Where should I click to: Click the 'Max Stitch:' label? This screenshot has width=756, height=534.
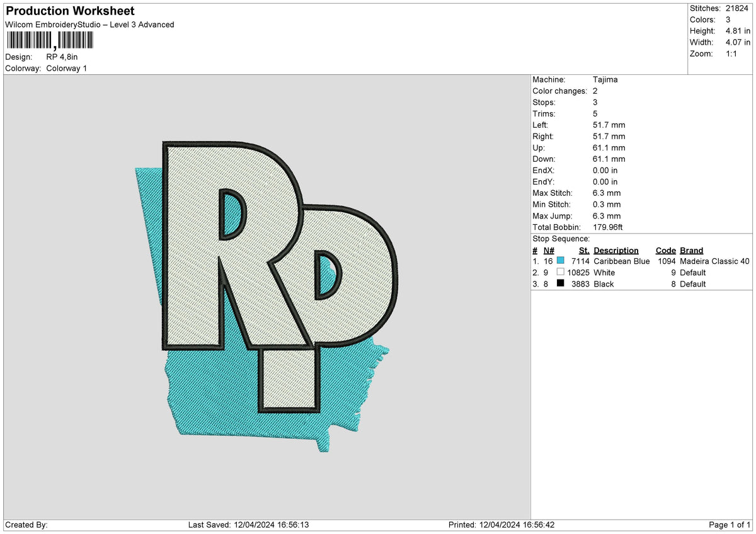(x=553, y=193)
